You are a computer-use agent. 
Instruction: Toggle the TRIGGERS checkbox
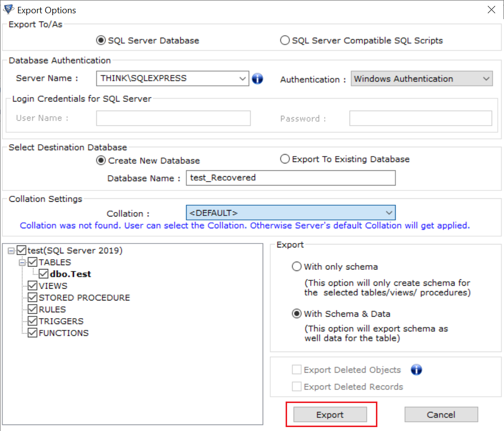pos(32,321)
